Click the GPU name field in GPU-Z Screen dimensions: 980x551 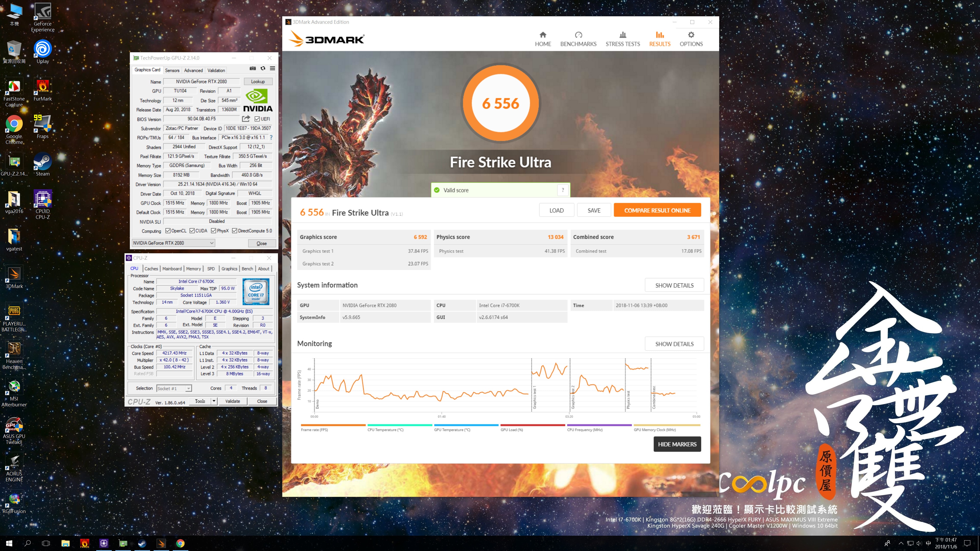[201, 81]
